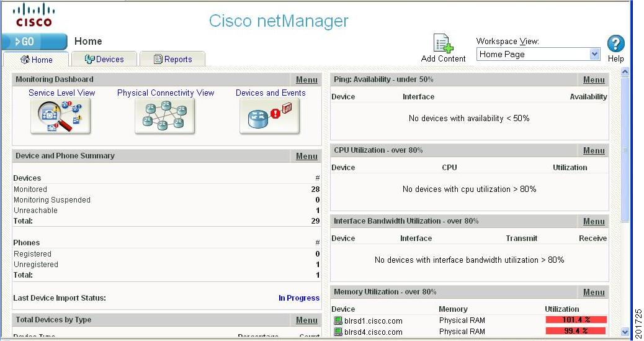Click 'No devices with cpu utilization > 80%' text
644x341 pixels.
coord(470,189)
